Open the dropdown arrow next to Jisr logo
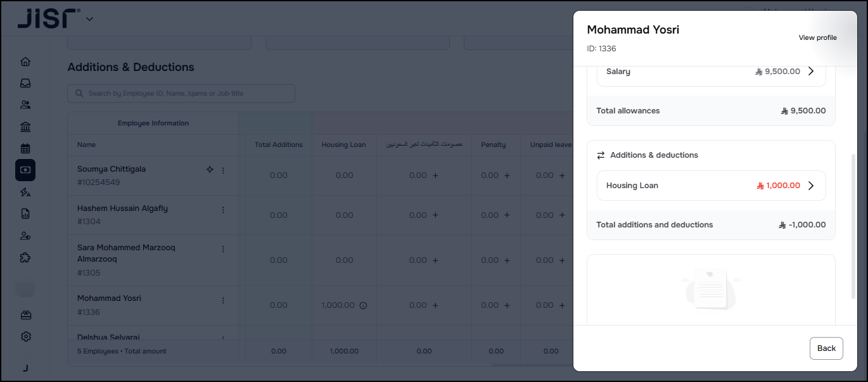 (x=89, y=19)
